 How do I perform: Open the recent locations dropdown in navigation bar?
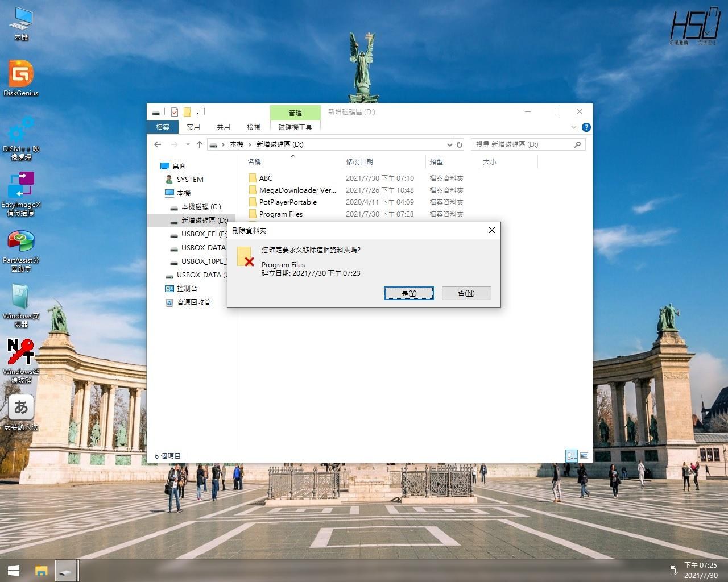click(188, 144)
